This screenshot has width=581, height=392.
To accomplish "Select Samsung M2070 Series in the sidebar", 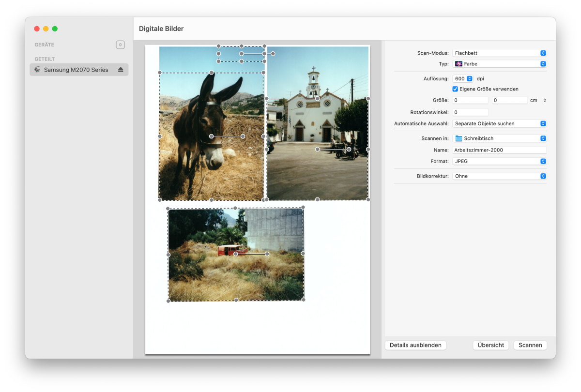I will [x=79, y=70].
